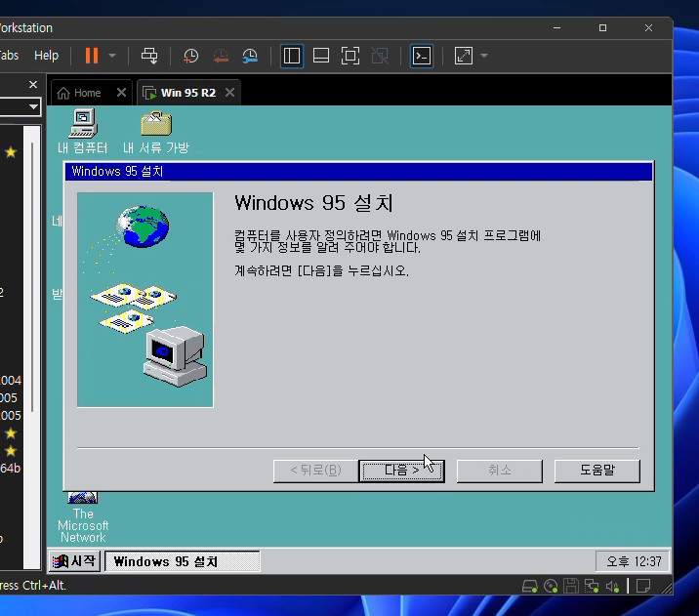
Task: Close the Home tab
Action: 121,93
